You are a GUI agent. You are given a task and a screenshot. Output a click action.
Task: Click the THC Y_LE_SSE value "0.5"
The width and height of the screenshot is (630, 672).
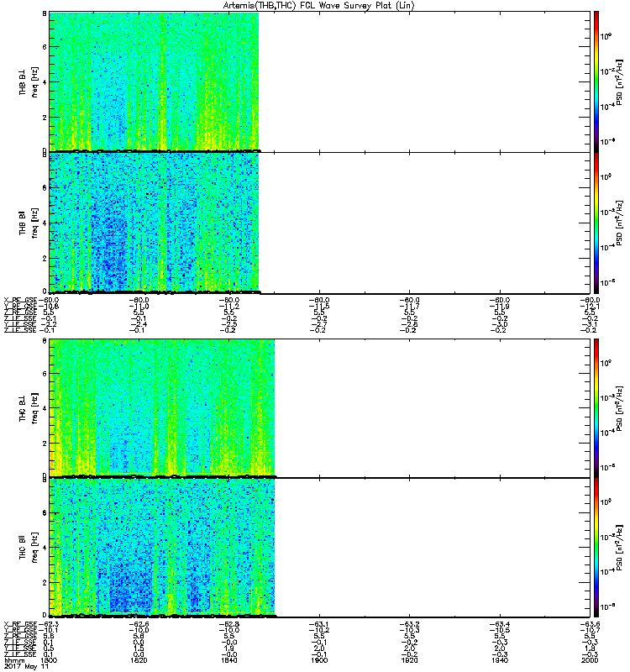pos(49,648)
